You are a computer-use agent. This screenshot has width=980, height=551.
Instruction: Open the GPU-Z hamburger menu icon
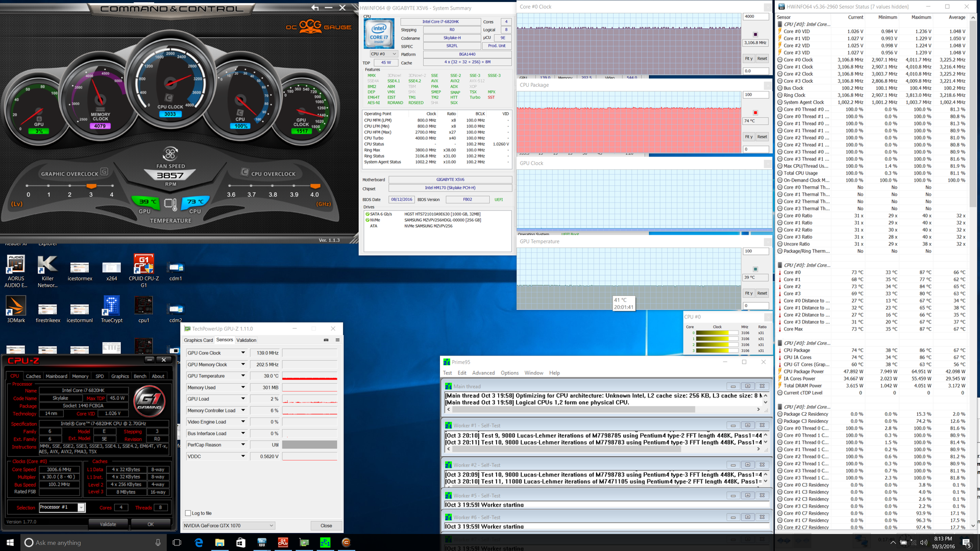click(337, 340)
